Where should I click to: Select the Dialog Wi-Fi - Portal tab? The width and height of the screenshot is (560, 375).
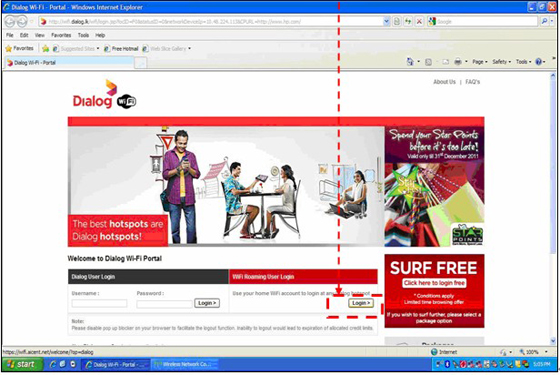tap(69, 63)
